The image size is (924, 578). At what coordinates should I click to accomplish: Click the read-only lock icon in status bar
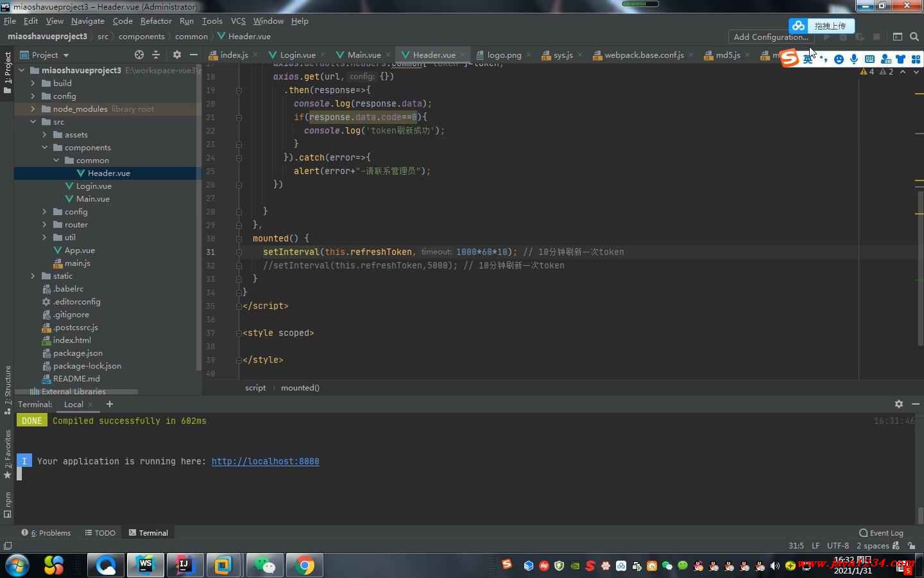point(911,546)
